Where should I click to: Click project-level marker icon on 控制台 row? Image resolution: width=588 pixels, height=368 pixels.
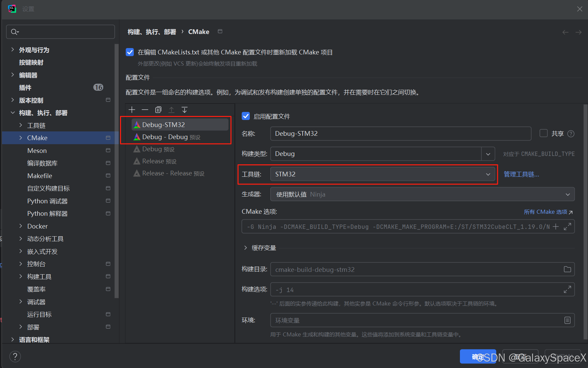click(108, 264)
